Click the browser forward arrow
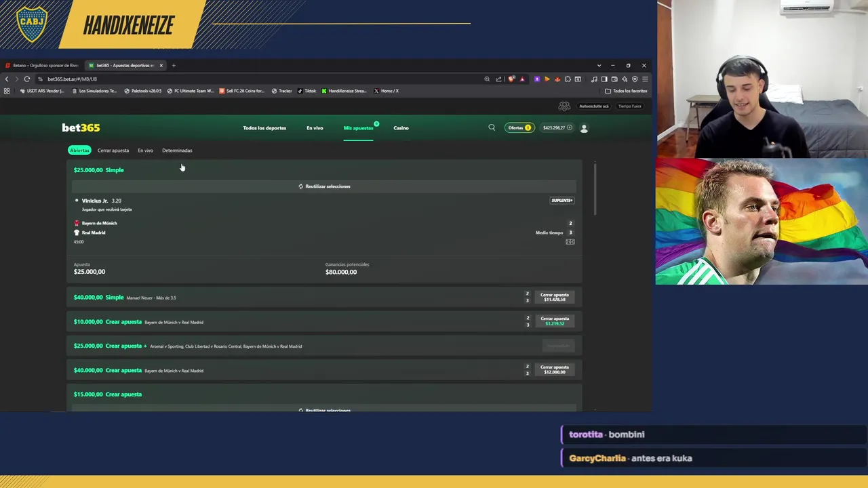Viewport: 868px width, 488px height. pos(17,79)
